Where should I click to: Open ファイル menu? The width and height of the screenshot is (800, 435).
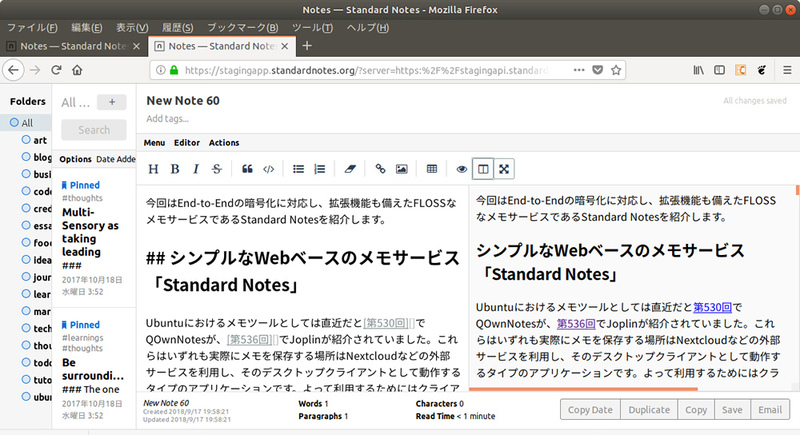[32, 28]
